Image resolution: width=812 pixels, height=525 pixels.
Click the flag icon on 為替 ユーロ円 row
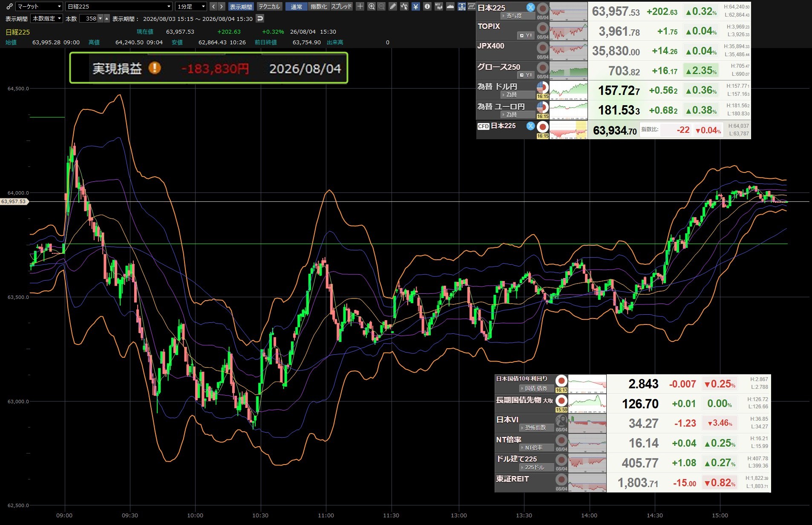[x=542, y=107]
